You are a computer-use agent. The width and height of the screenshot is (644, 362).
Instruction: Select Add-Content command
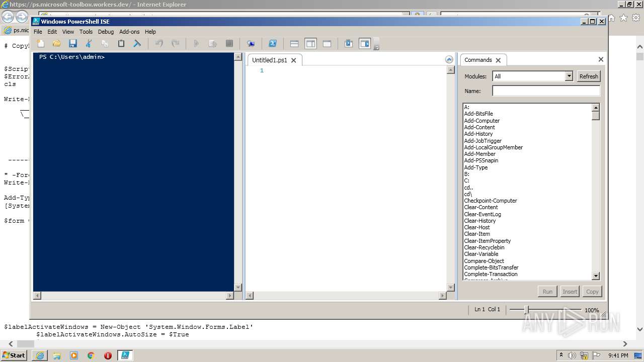[x=479, y=127]
